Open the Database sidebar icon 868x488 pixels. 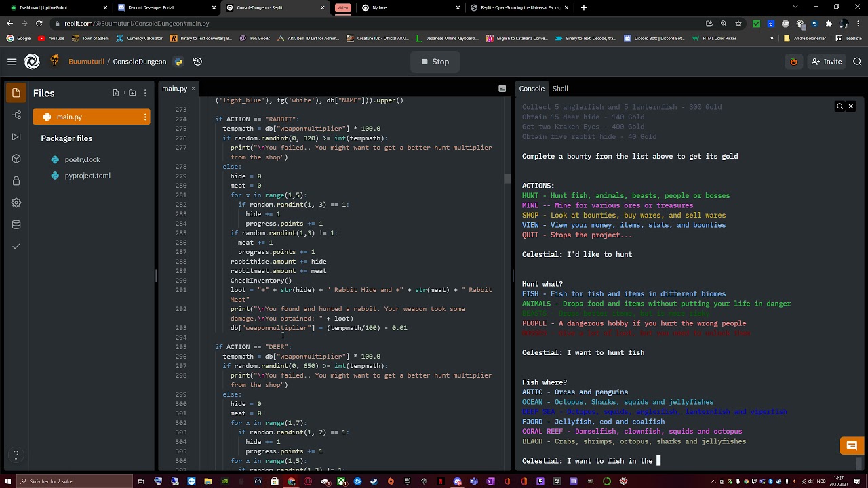click(16, 224)
